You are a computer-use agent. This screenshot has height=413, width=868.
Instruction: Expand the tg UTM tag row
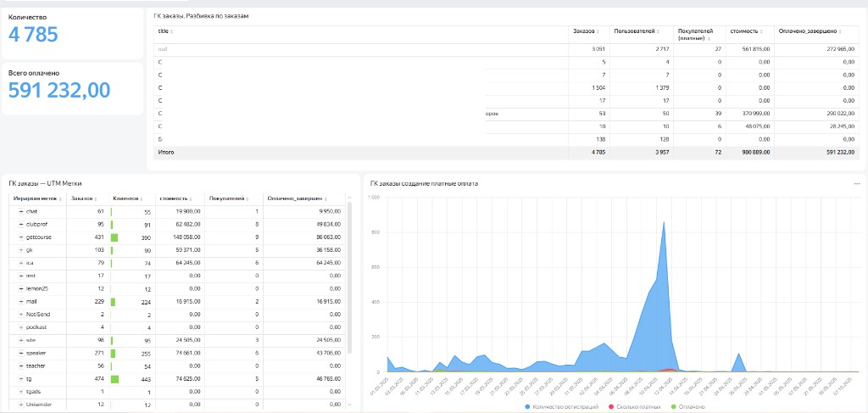21,379
